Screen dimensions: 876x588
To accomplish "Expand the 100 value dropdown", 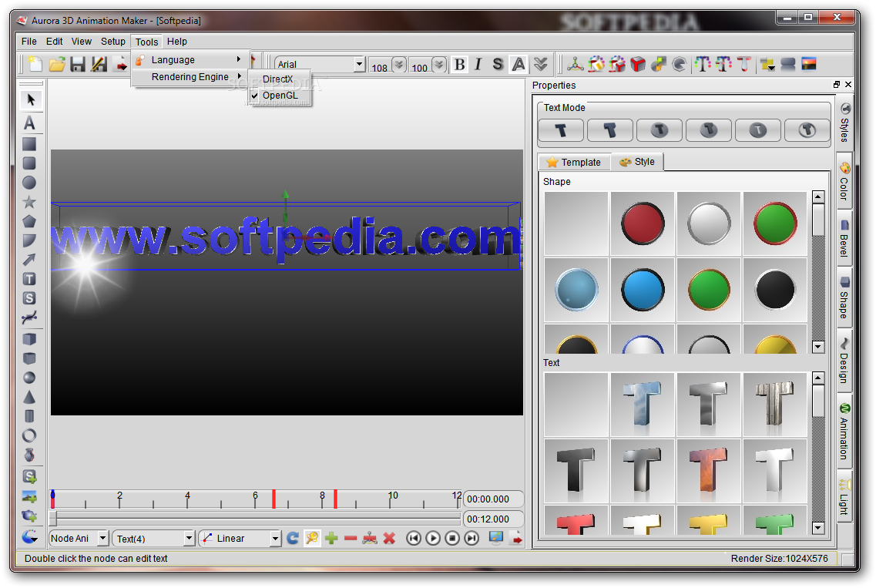I will pos(439,65).
